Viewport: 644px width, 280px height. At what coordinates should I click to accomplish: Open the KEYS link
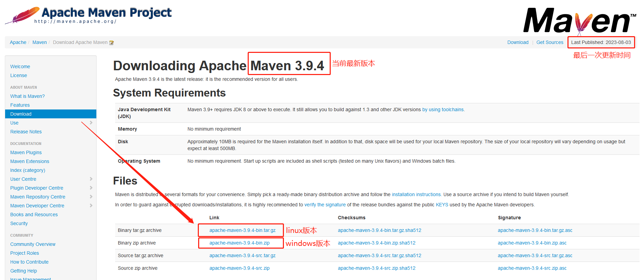click(442, 205)
